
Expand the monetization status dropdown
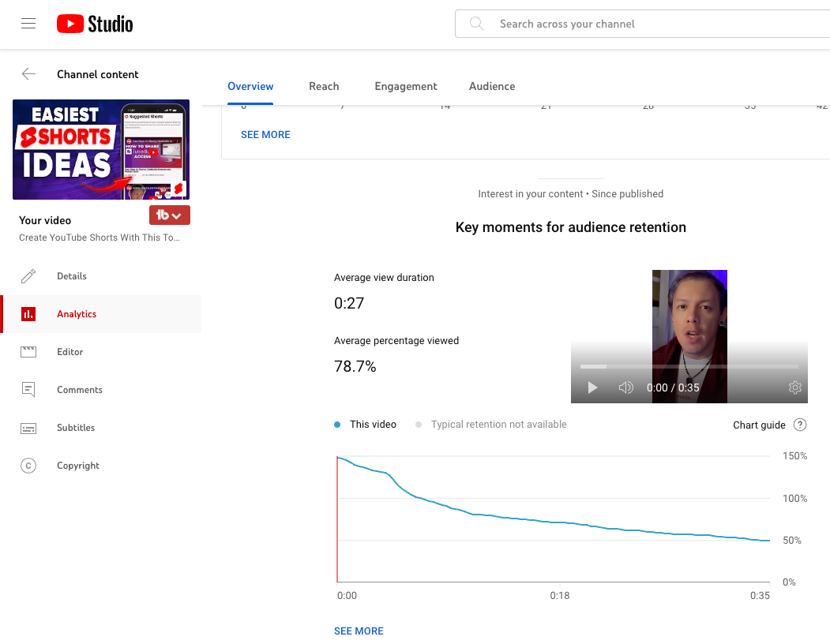[169, 214]
